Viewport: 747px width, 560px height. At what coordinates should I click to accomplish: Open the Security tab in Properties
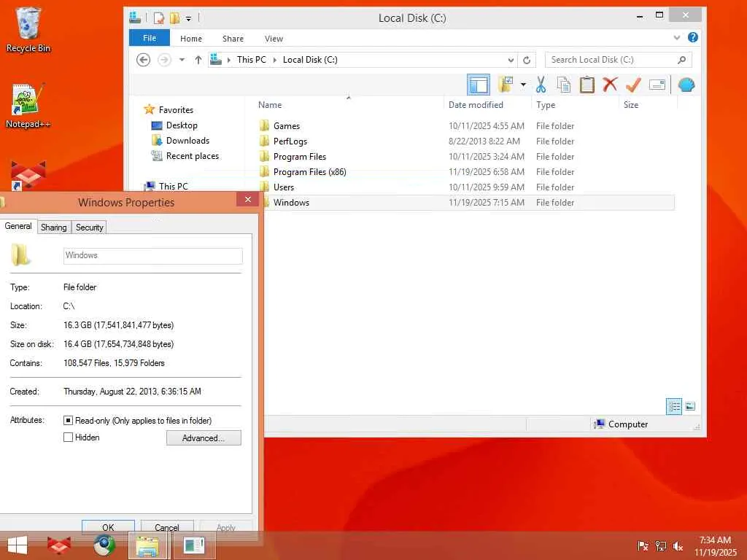(x=89, y=227)
